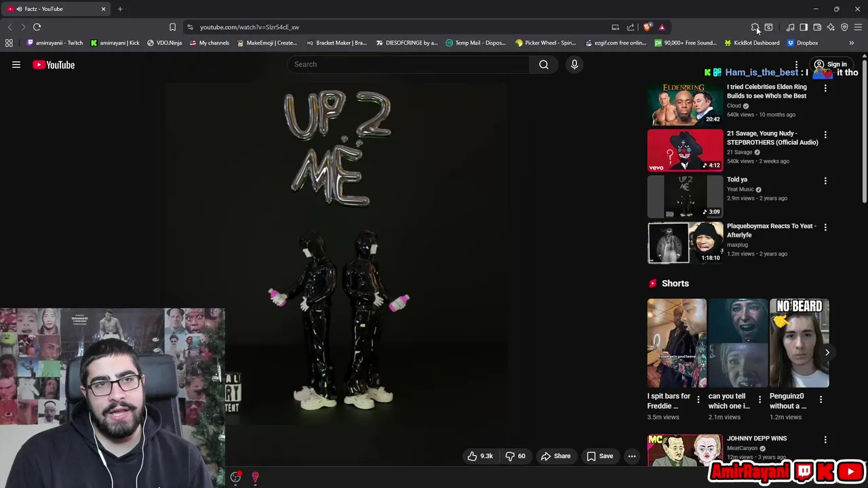Mute the tab with its audio speaker icon

19,9
